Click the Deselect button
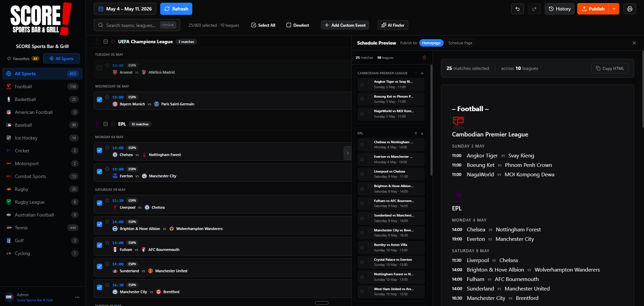Screen dimensions: 644x306 (298, 25)
